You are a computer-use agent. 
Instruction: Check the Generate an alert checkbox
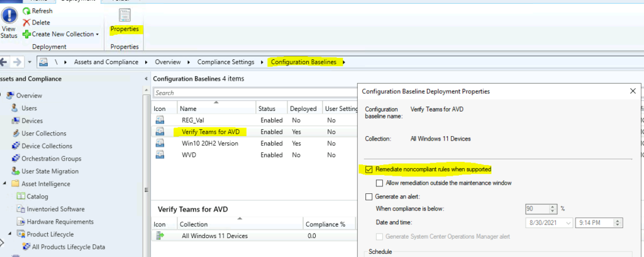coord(369,197)
